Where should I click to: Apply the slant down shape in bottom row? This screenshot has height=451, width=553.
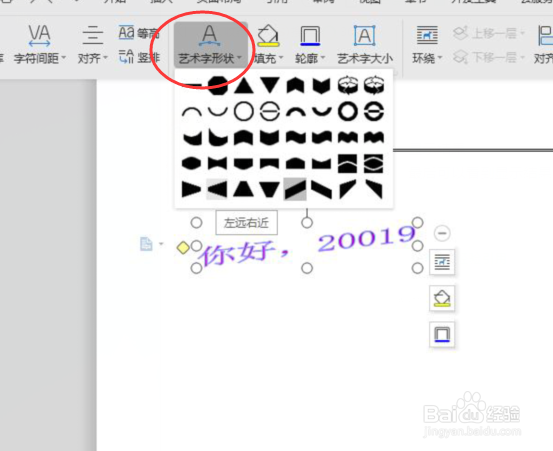(322, 190)
